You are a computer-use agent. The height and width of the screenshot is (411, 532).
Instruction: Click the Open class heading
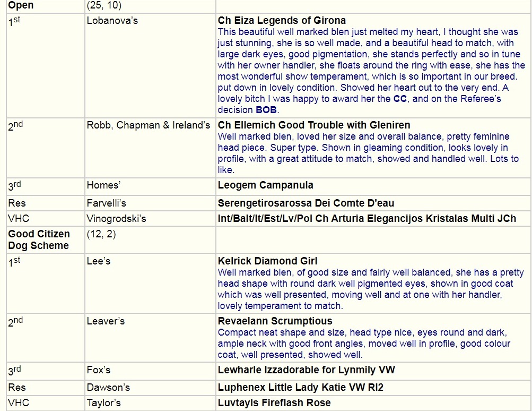pyautogui.click(x=21, y=5)
